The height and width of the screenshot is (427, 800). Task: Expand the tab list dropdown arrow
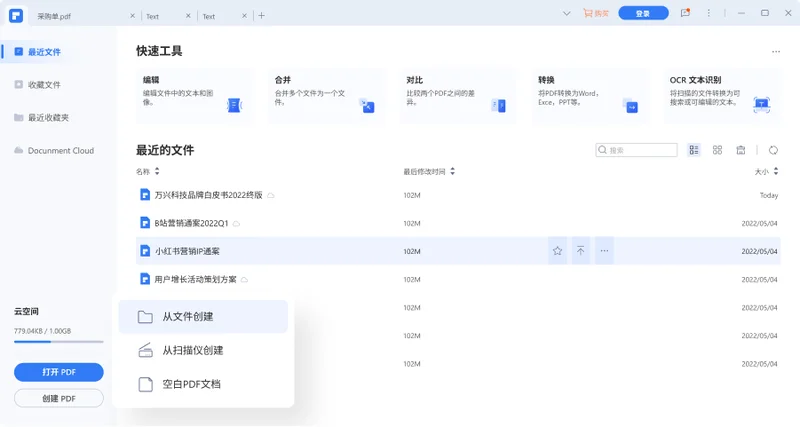click(x=566, y=14)
